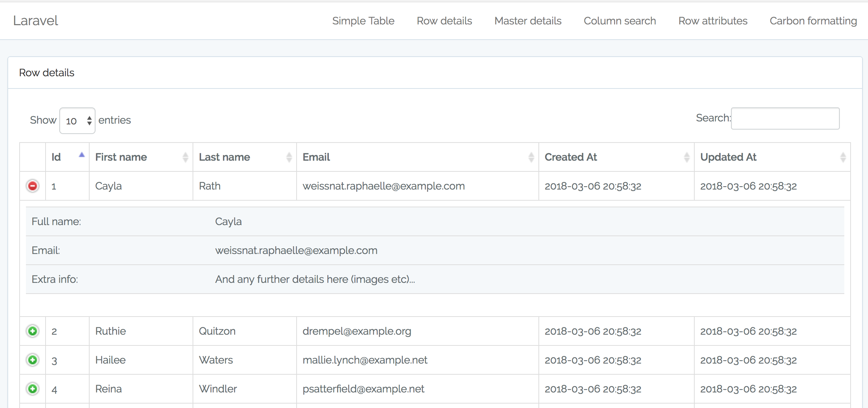868x408 pixels.
Task: Expand details for Hailee Waters row
Action: [33, 360]
